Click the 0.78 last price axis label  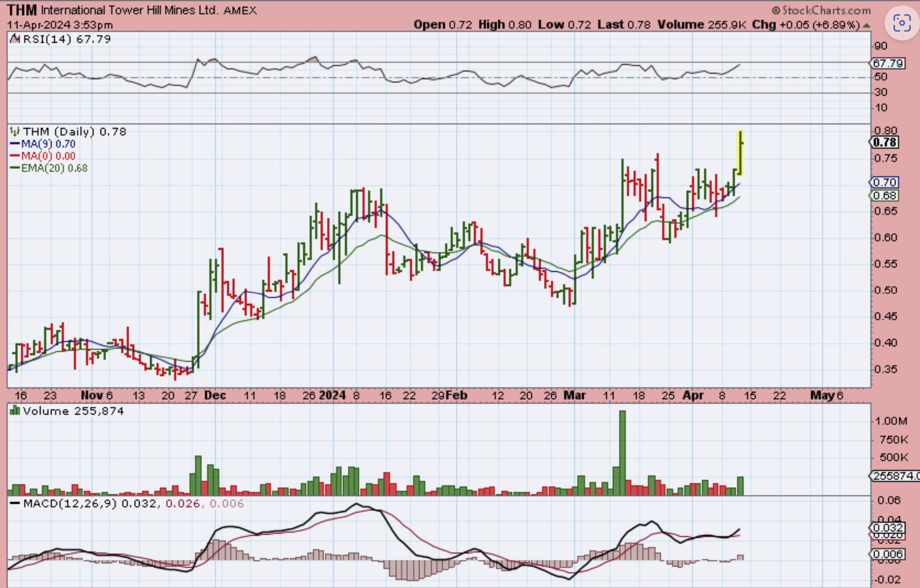pos(885,143)
